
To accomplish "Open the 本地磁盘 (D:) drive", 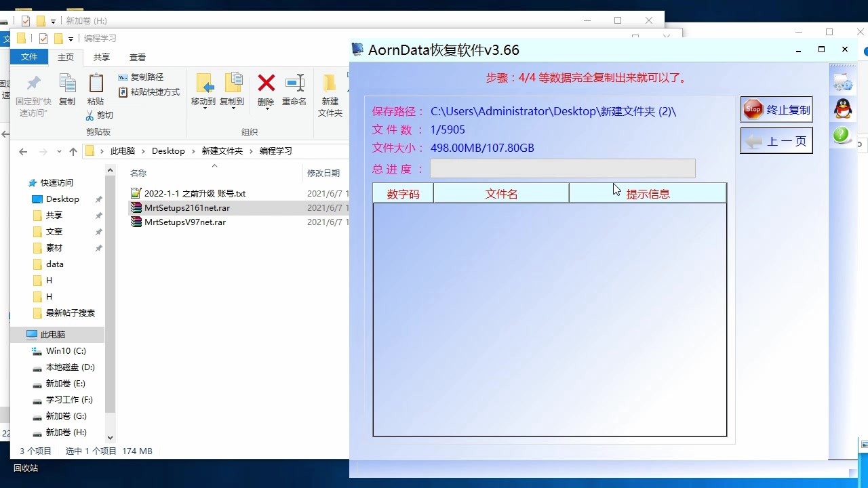I will point(70,367).
